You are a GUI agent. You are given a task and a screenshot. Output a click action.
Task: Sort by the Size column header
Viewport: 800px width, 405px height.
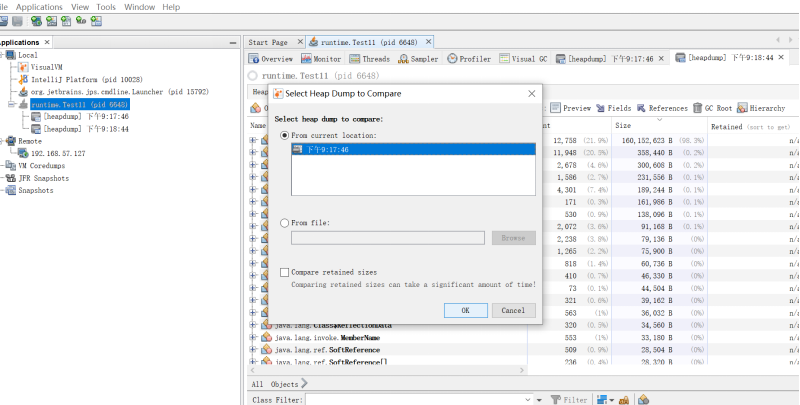[x=659, y=125]
